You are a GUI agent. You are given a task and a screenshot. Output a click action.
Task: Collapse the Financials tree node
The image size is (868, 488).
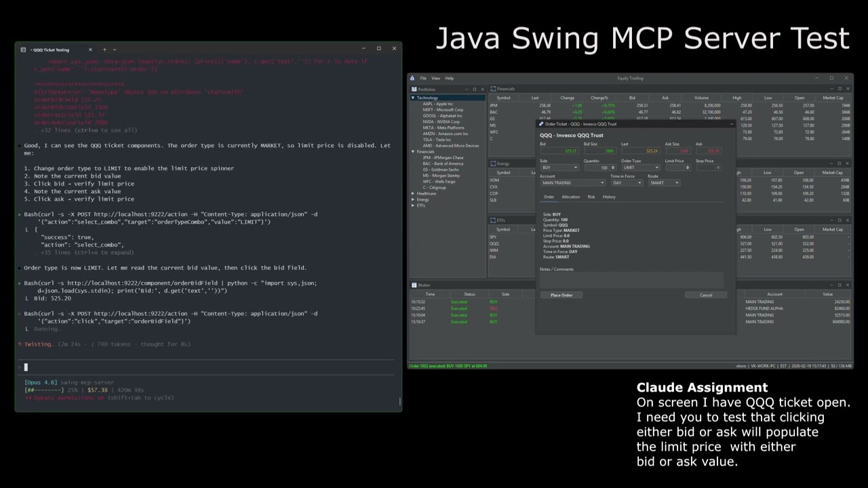[413, 152]
